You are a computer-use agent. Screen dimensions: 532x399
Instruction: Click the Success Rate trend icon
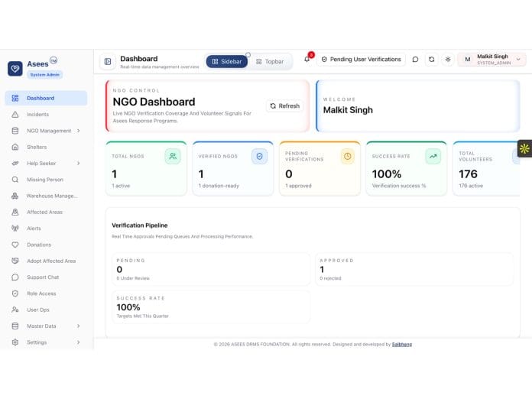[x=433, y=156]
